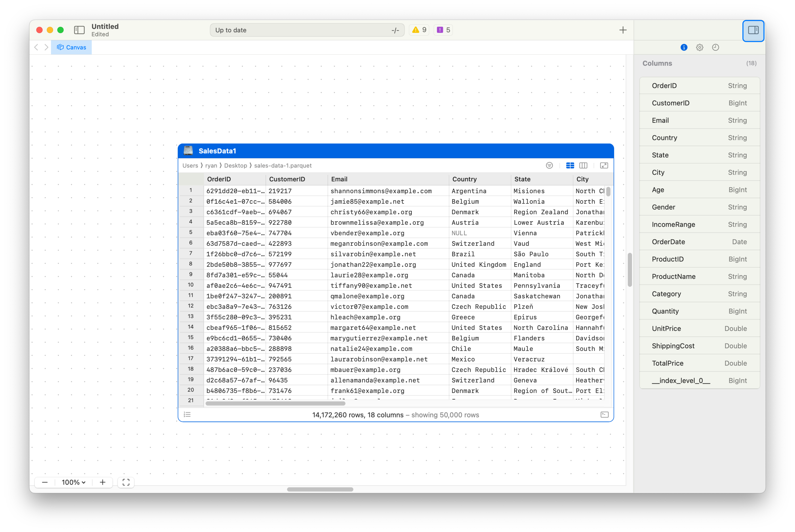Image resolution: width=795 pixels, height=532 pixels.
Task: Click the warnings indicator showing 9
Action: click(x=419, y=30)
